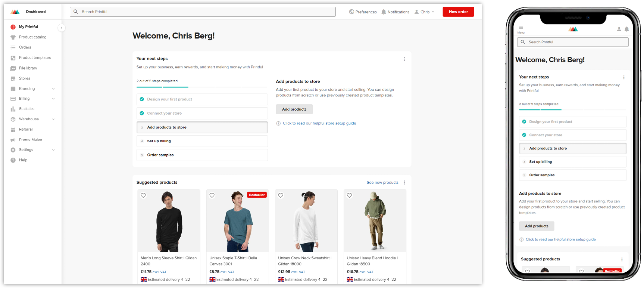Click the account icon on the phone
Image resolution: width=644 pixels, height=288 pixels.
coord(619,29)
